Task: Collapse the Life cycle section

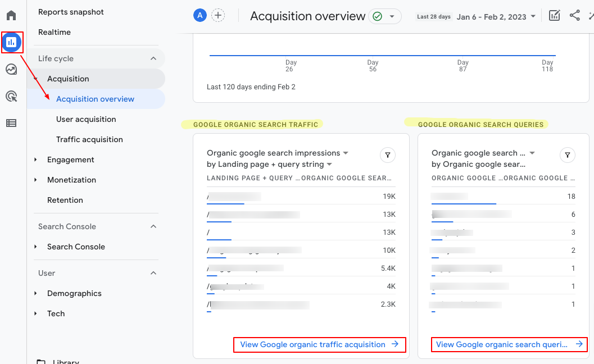Action: [153, 58]
